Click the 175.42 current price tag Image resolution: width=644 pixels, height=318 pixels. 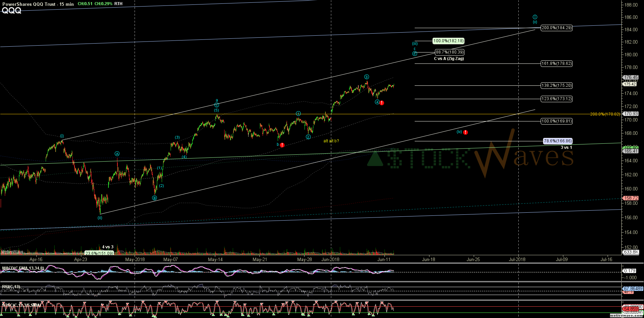630,84
